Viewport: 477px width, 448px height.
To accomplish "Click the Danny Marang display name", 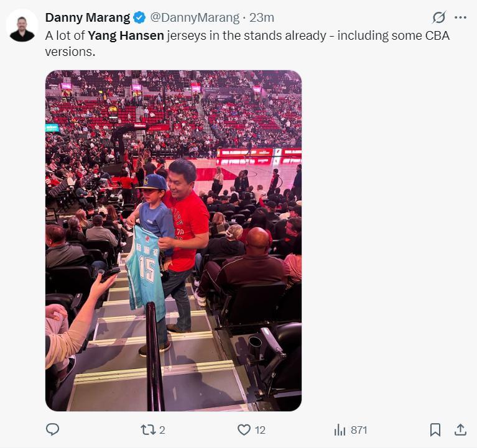I will click(88, 17).
